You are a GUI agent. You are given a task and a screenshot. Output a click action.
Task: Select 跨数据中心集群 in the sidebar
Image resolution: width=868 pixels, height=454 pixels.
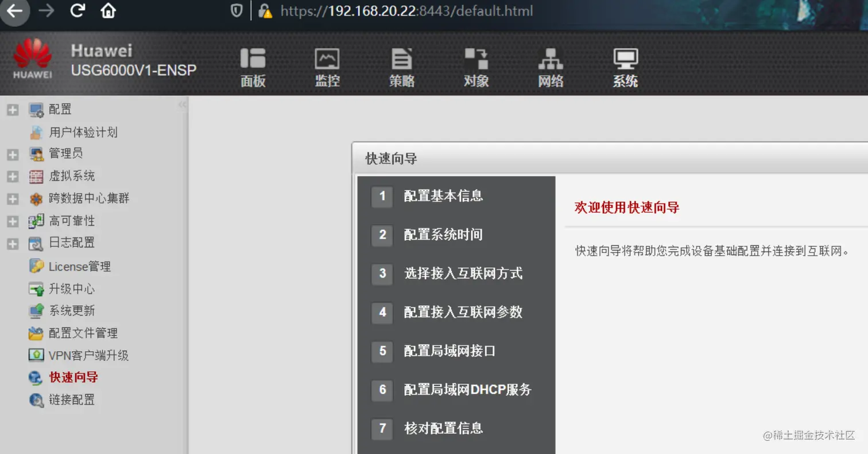(x=89, y=198)
